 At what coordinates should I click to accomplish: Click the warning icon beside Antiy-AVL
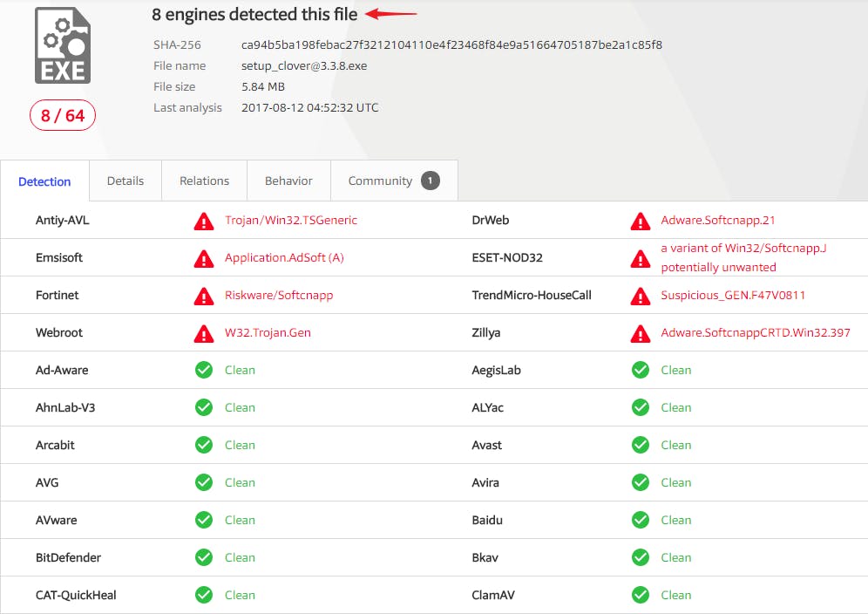point(204,221)
